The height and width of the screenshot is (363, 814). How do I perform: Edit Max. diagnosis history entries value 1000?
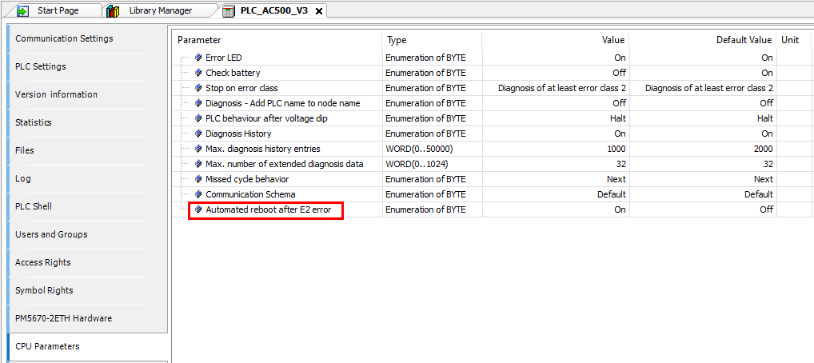[x=555, y=149]
